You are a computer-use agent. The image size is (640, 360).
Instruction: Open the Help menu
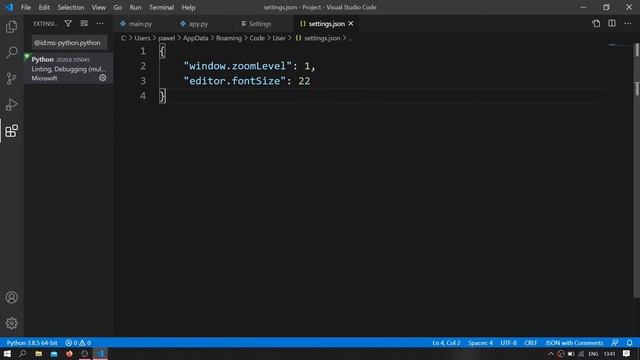[188, 7]
